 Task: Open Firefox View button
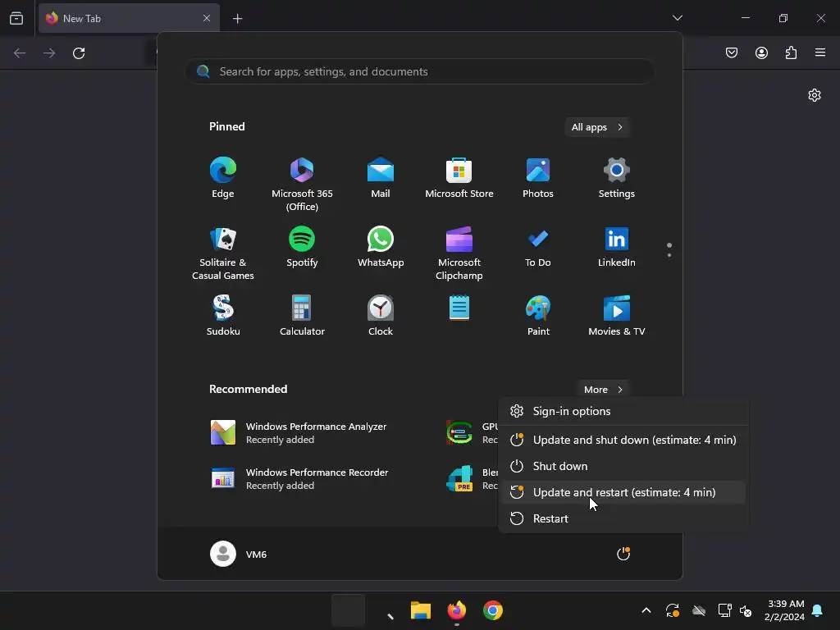coord(16,18)
